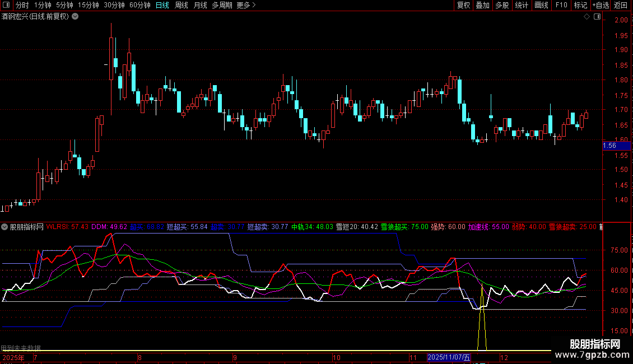Screen dimensions: 633x364
Task: Switch to 日线 daily period
Action: coord(162,6)
